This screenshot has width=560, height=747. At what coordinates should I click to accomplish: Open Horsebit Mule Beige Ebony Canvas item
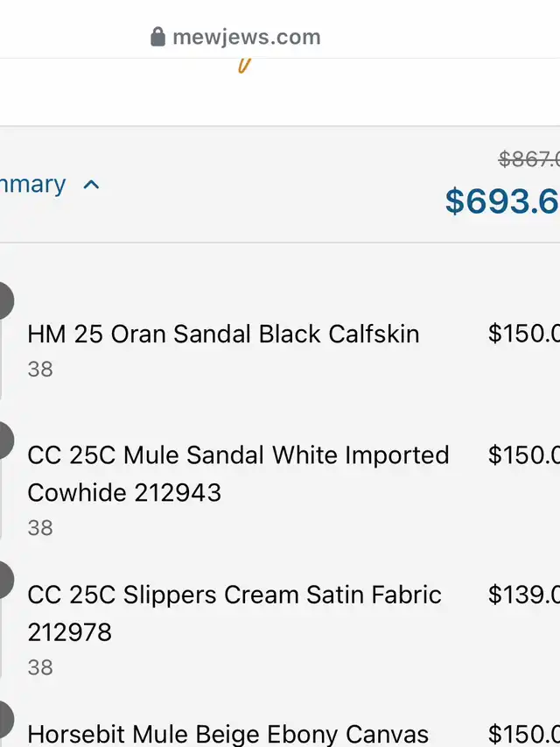pyautogui.click(x=227, y=734)
